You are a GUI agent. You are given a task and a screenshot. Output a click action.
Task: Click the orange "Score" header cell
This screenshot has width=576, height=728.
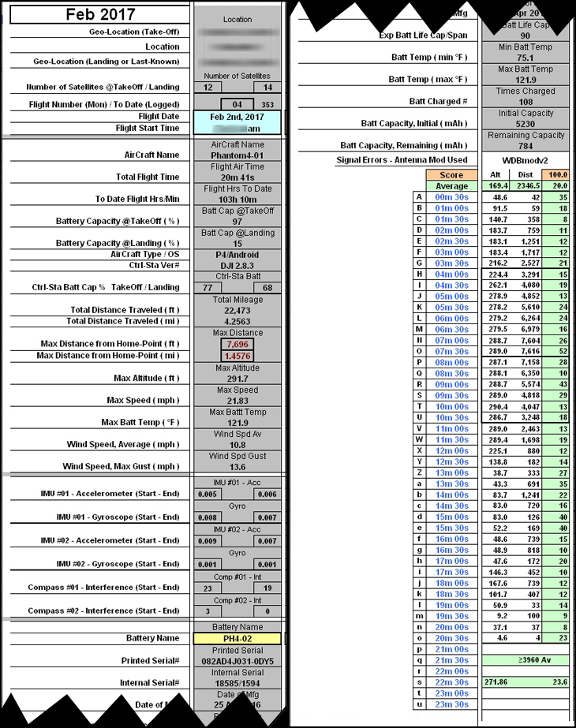coord(451,175)
